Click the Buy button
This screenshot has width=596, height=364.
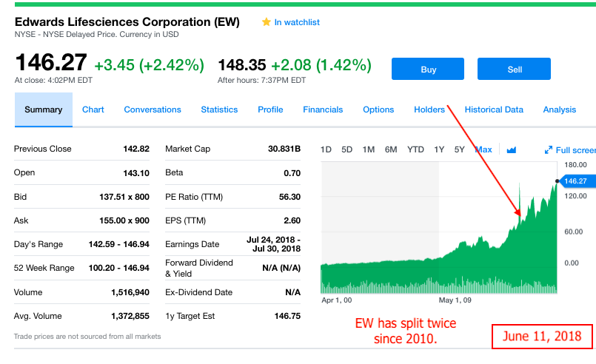point(428,69)
